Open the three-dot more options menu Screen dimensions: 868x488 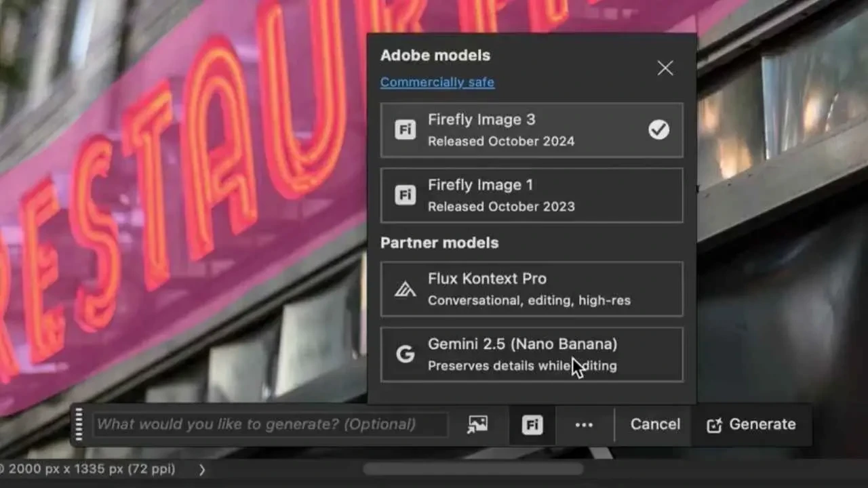click(584, 425)
